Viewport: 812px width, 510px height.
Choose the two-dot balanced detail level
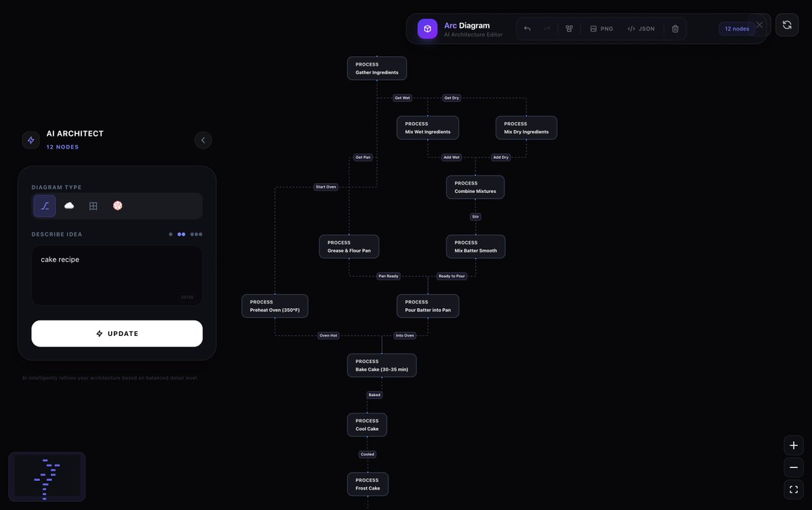click(x=181, y=234)
